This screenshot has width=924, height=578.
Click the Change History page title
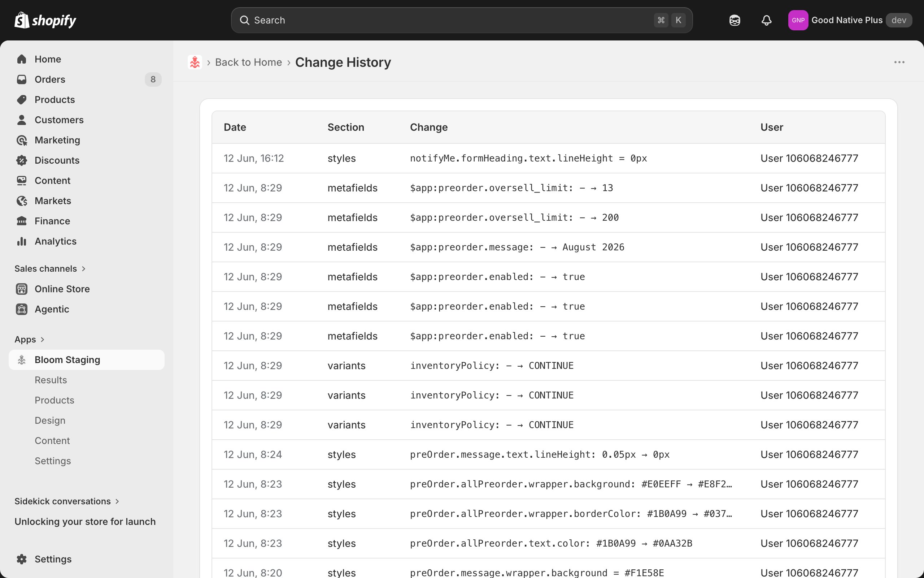tap(343, 62)
